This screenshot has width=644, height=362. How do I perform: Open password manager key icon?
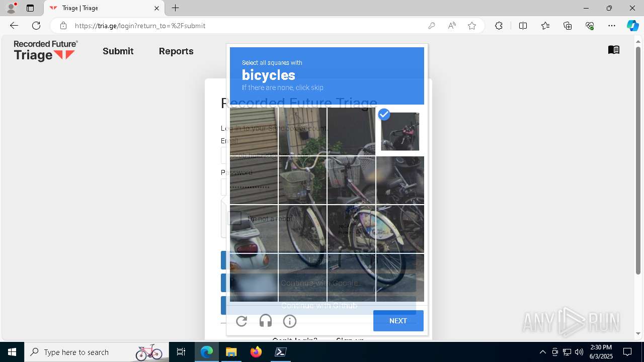pyautogui.click(x=431, y=26)
